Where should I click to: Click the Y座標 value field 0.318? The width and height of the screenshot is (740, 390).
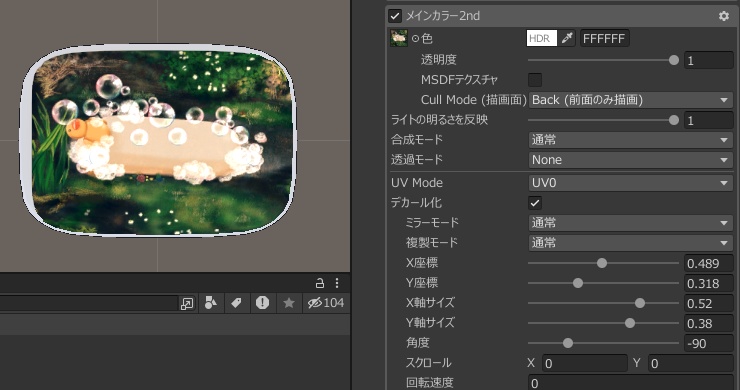(x=709, y=283)
